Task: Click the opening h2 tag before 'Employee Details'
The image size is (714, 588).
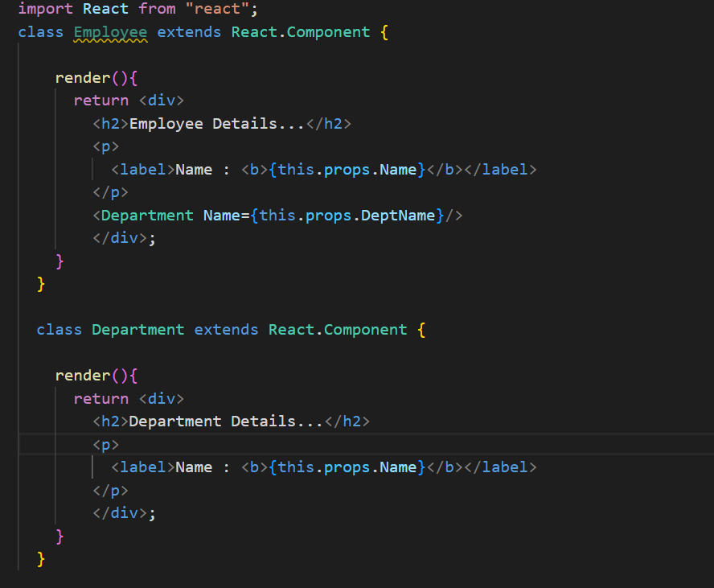Action: [x=111, y=124]
